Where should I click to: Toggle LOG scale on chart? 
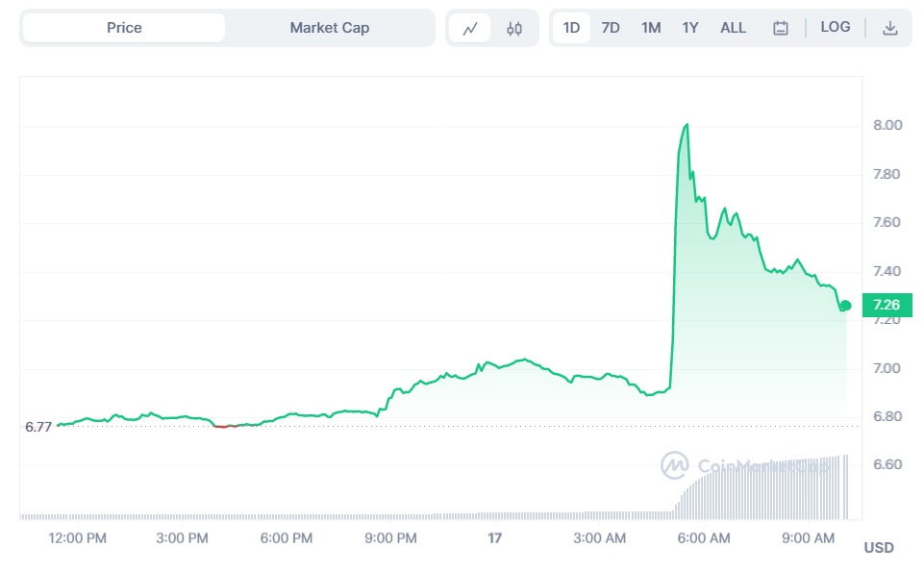(x=836, y=27)
